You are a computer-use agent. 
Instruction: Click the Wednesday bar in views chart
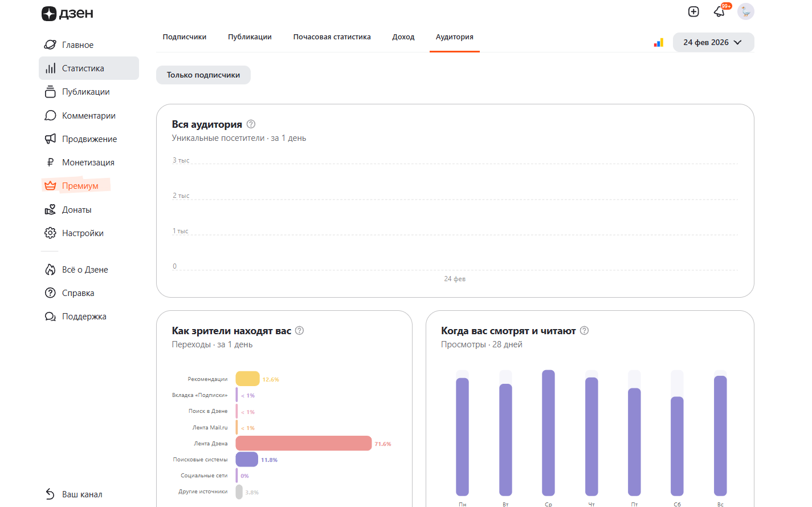(x=548, y=433)
